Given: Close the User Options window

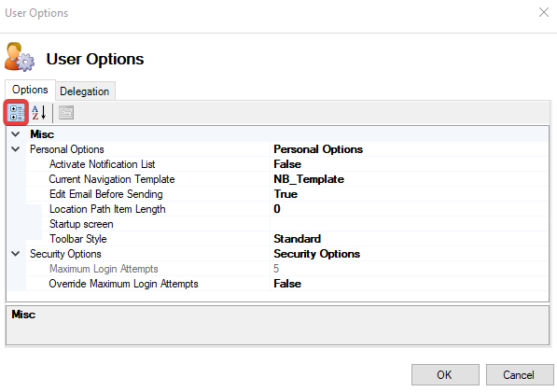Looking at the screenshot, I should click(x=544, y=12).
